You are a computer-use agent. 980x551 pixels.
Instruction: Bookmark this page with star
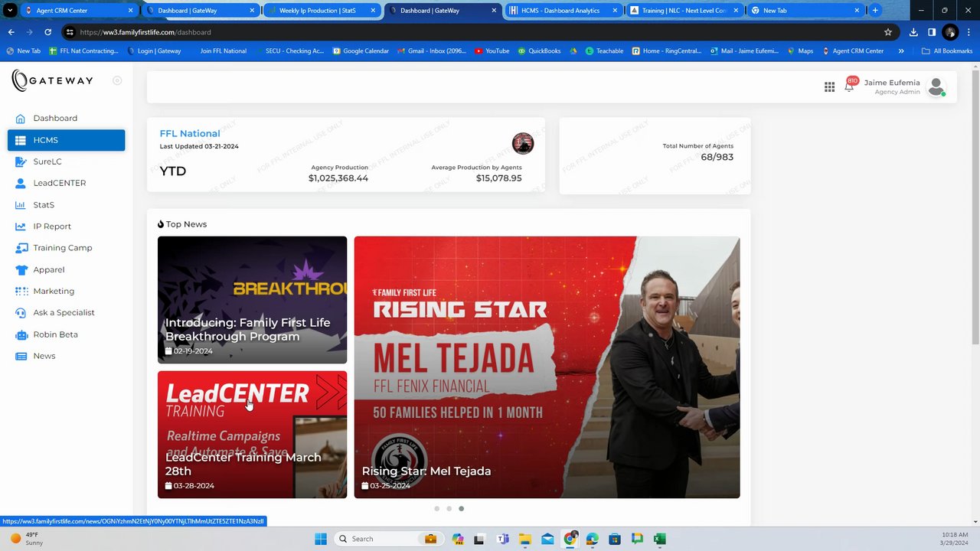tap(888, 32)
